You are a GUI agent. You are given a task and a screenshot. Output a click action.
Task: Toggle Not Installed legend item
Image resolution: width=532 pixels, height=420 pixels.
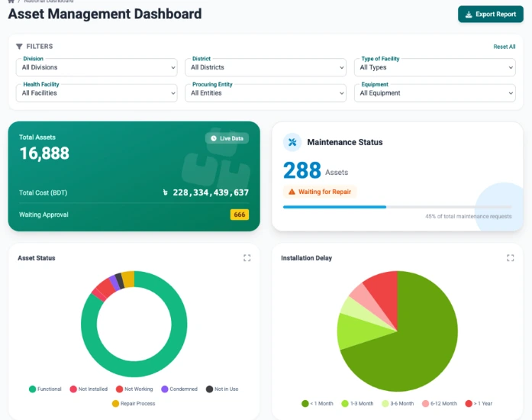click(89, 389)
